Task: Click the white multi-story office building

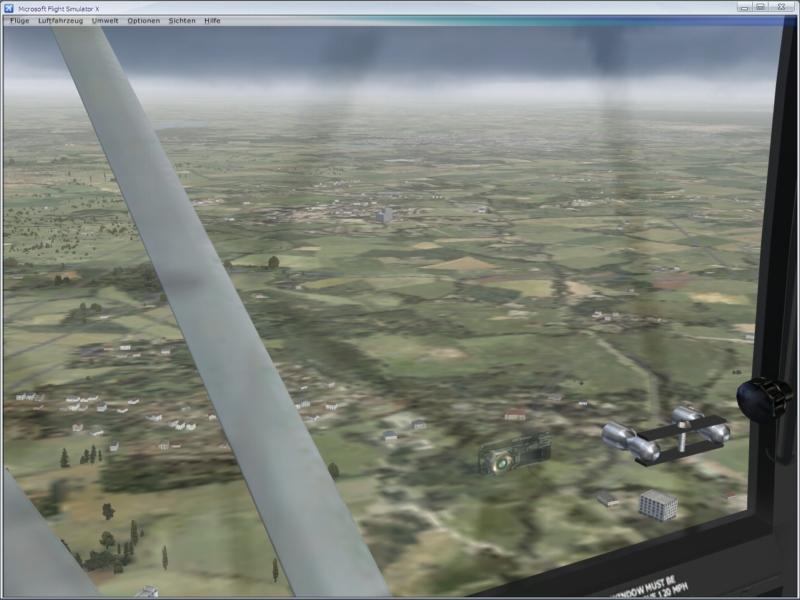Action: [658, 504]
